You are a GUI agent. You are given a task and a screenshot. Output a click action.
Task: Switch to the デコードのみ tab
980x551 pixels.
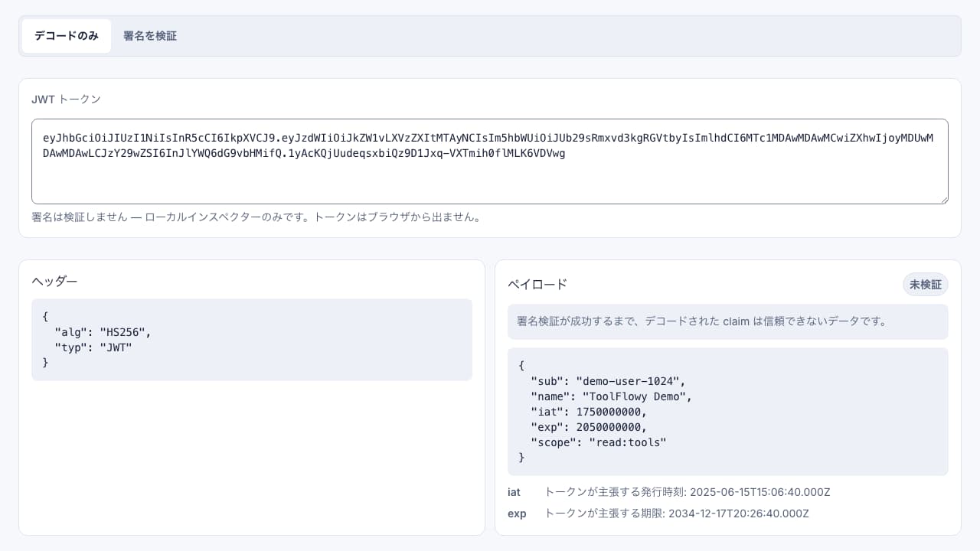(67, 36)
